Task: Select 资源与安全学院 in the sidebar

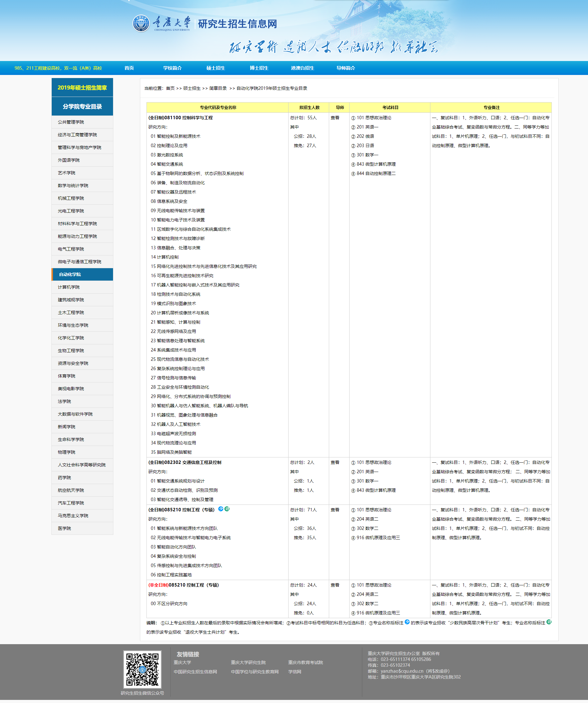Action: [x=82, y=364]
